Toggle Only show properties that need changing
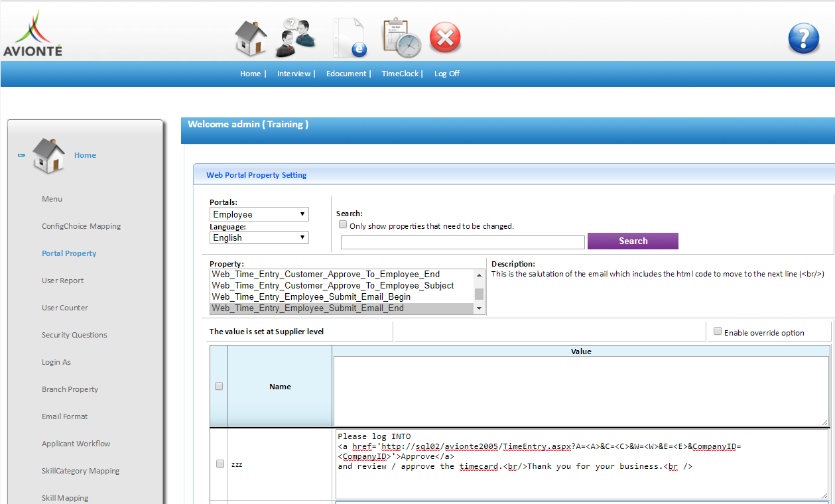The height and width of the screenshot is (504, 835). coord(343,225)
